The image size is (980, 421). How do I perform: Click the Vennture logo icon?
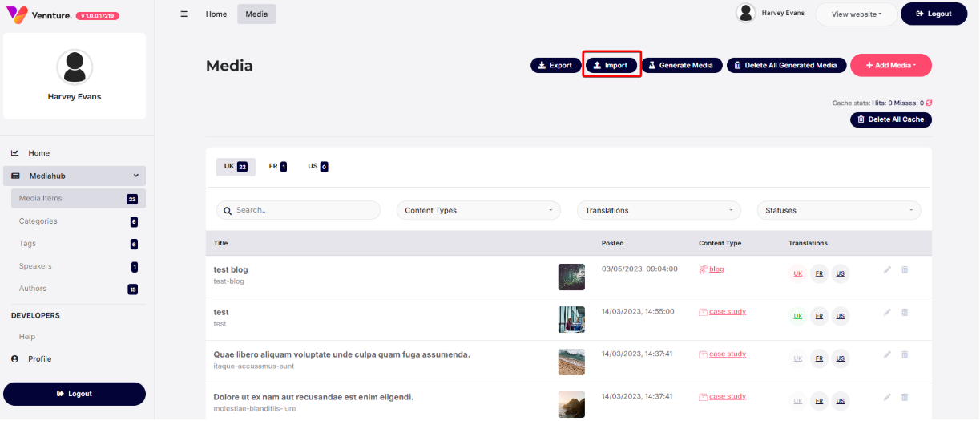pos(16,14)
